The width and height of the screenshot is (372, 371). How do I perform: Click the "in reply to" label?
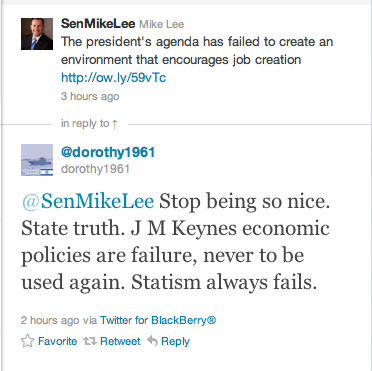tap(85, 124)
